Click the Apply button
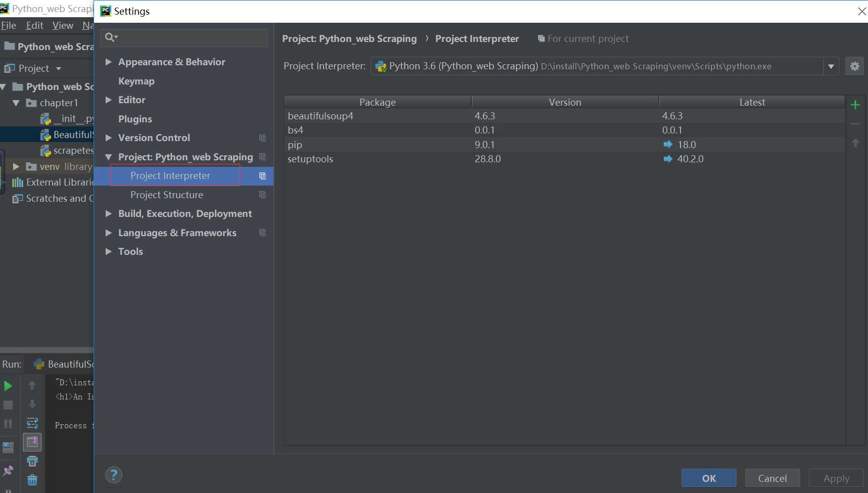The height and width of the screenshot is (493, 868). [x=836, y=478]
